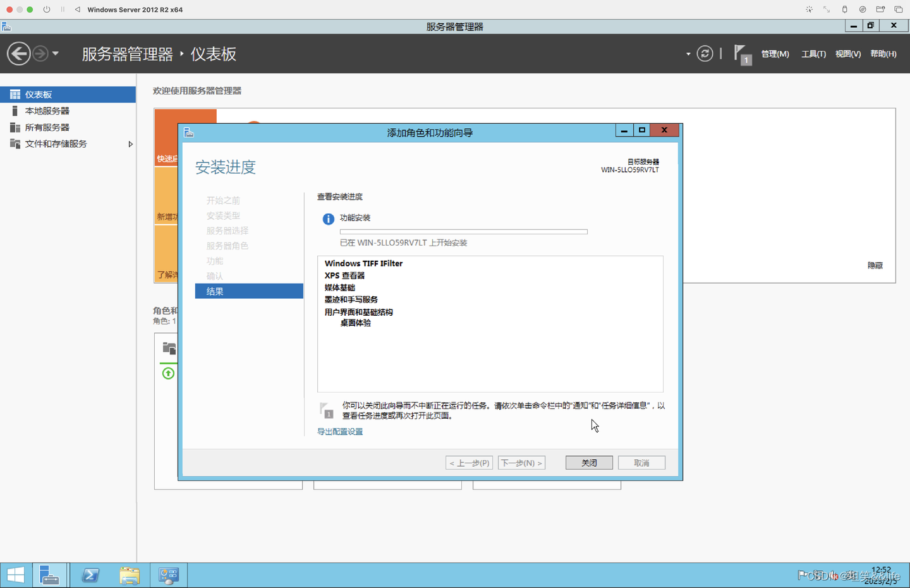Open File Explorer from the taskbar
This screenshot has height=588, width=910.
130,575
